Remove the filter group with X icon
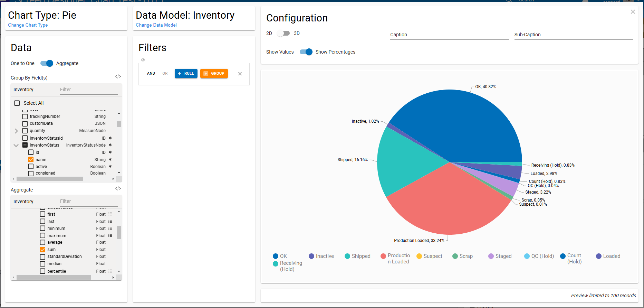The width and height of the screenshot is (644, 308). 240,74
